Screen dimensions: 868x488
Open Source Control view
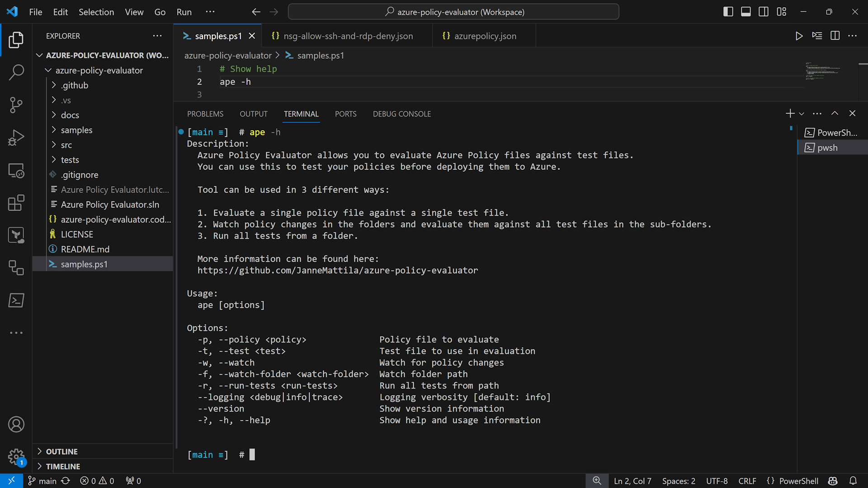pyautogui.click(x=16, y=105)
